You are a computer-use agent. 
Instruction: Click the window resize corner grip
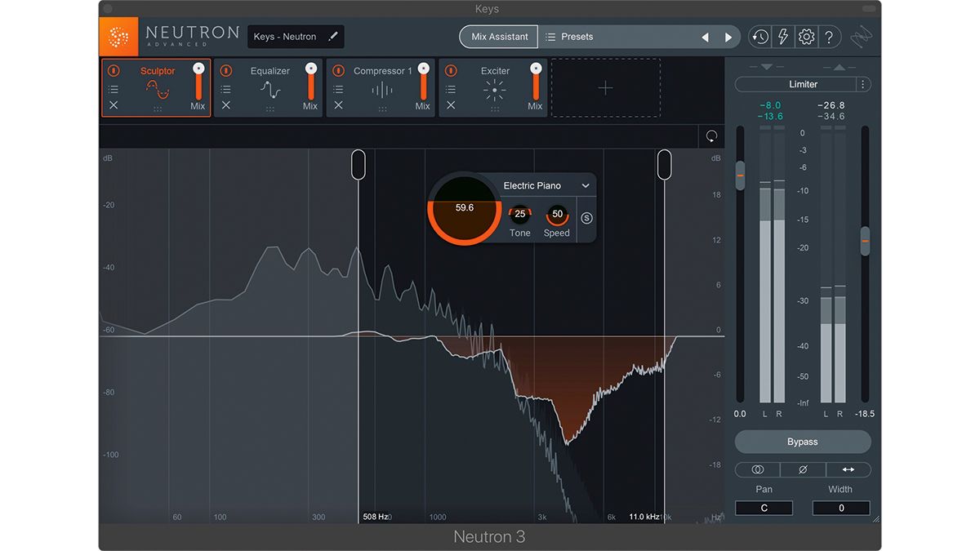[876, 518]
